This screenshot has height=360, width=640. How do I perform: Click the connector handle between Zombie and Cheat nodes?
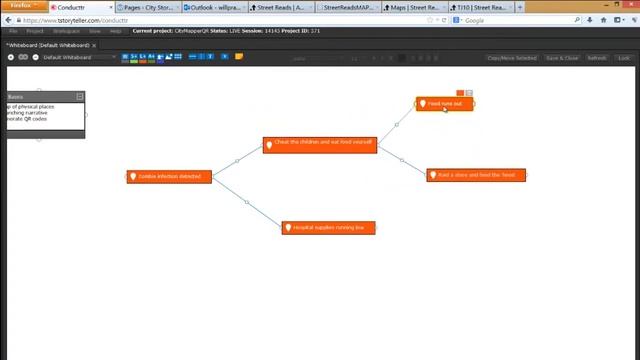pos(237,161)
